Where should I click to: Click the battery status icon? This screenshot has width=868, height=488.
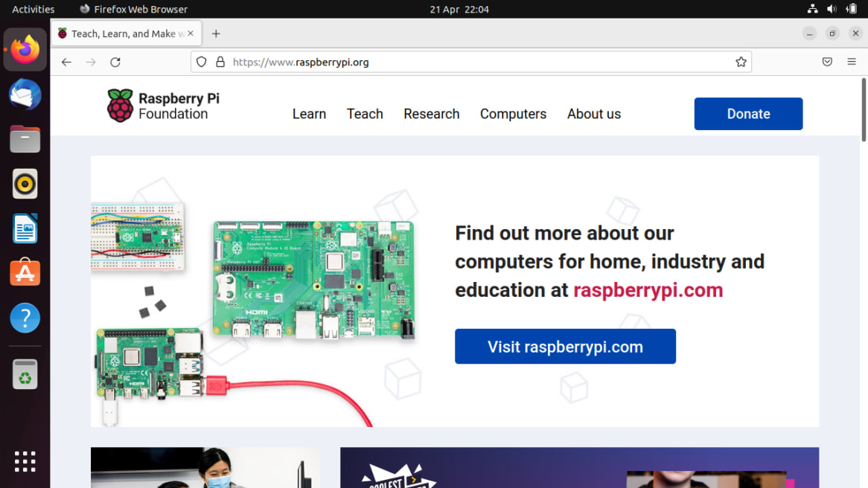(x=852, y=9)
